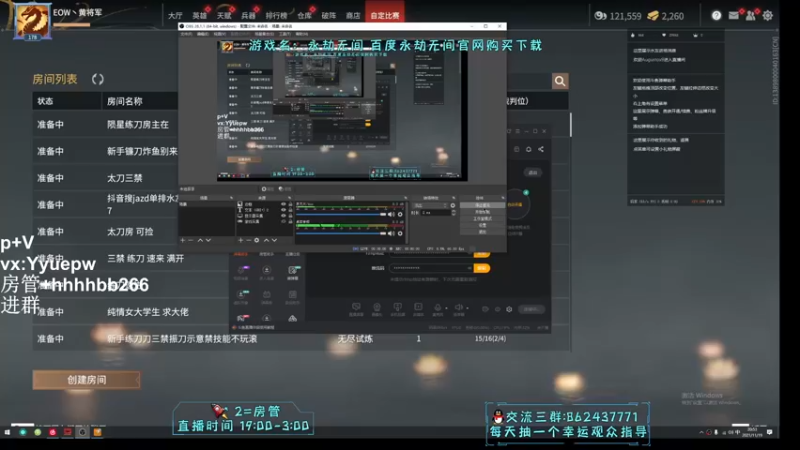Open the orange taskbar application icon

97,432
